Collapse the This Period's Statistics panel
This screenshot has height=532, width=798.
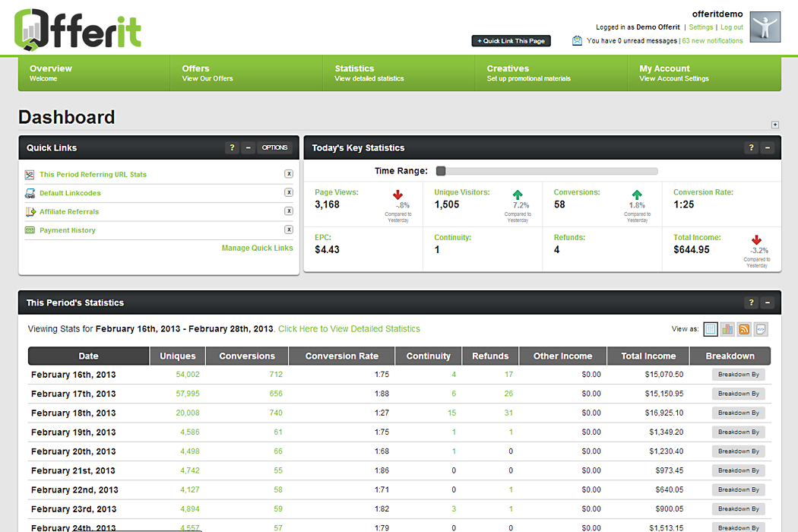pos(768,302)
